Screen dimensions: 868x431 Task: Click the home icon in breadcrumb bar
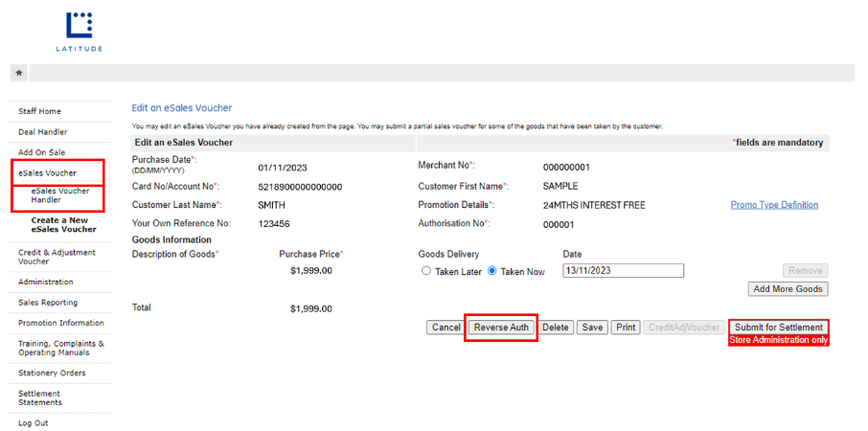click(18, 73)
